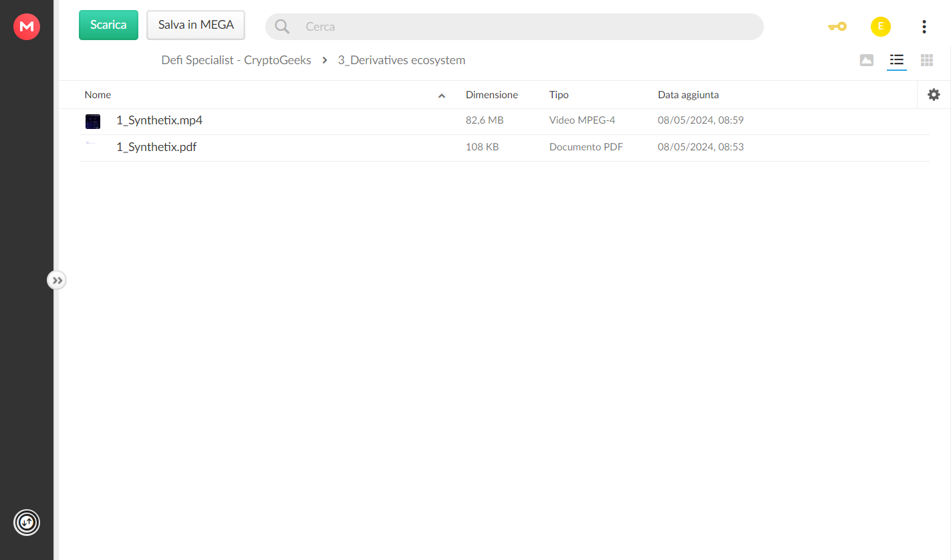Viewport: 951px width, 560px height.
Task: Open column settings gear icon
Action: coord(934,95)
